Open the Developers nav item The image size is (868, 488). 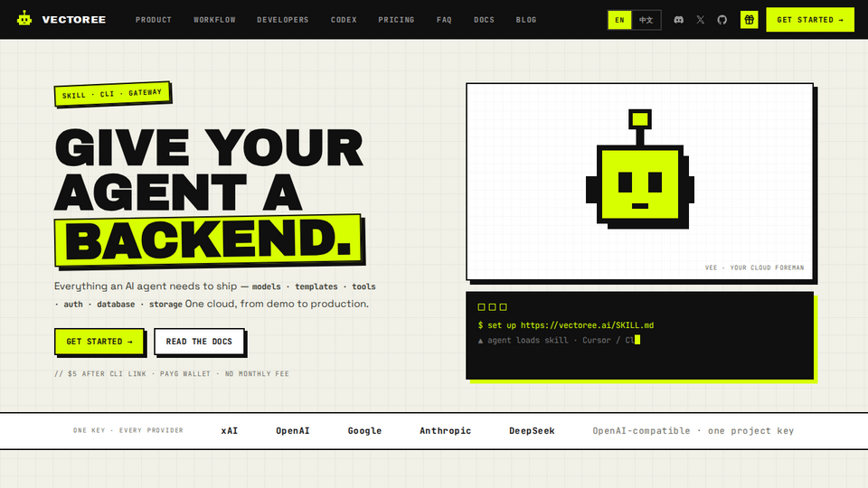(282, 19)
